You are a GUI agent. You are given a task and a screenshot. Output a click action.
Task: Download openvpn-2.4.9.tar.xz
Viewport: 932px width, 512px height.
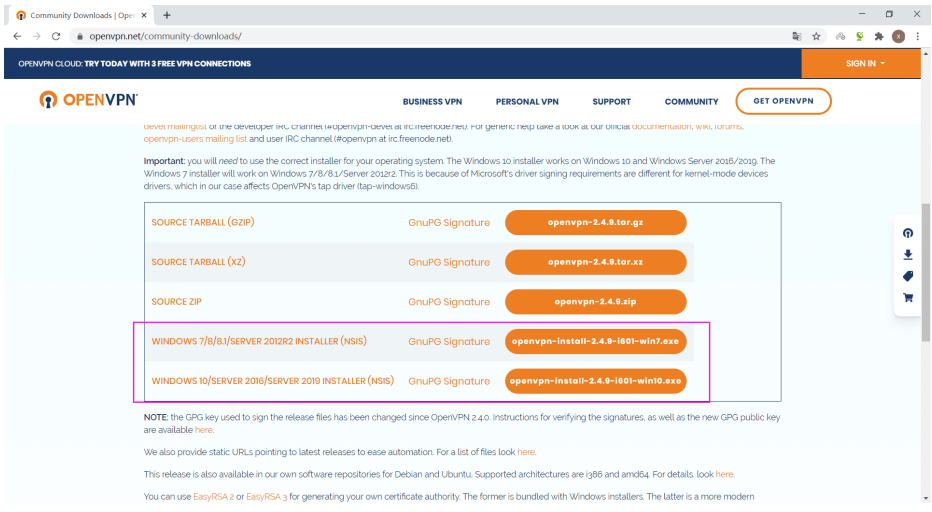pos(596,262)
